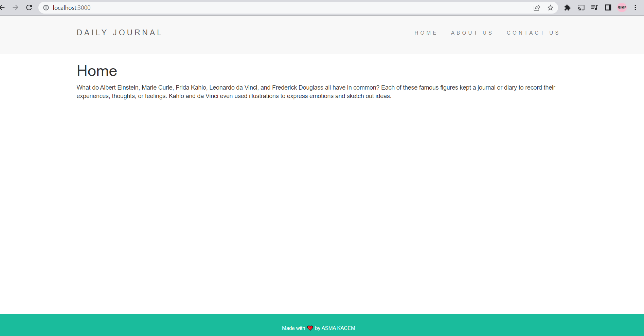
Task: Open site information via the info icon
Action: [45, 7]
